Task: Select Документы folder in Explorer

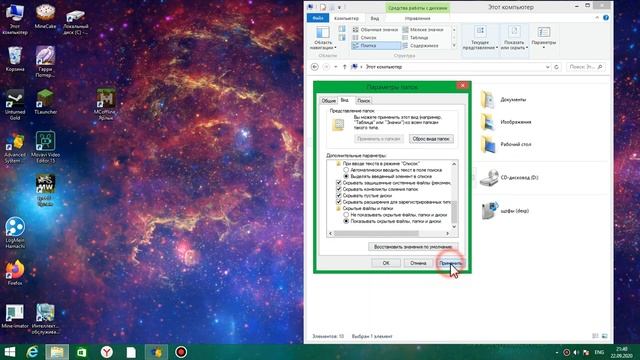Action: tap(503, 100)
